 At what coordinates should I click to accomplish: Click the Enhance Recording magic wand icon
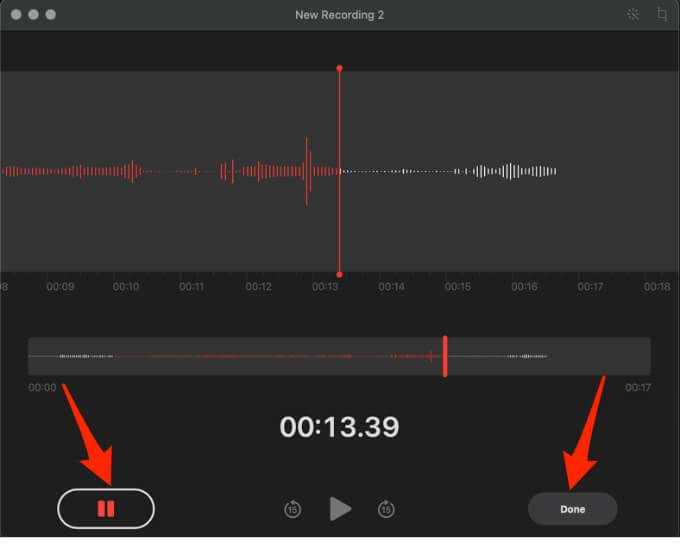point(633,15)
